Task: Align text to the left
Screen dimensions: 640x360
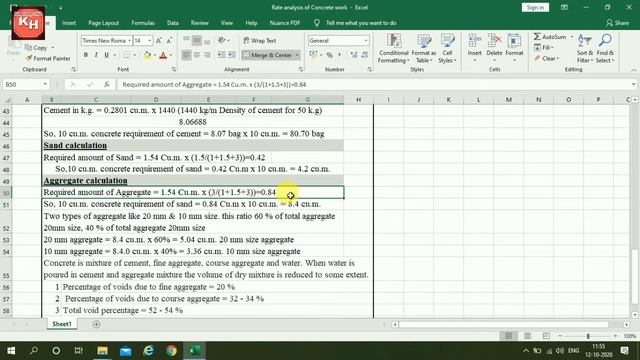Action: (x=186, y=55)
